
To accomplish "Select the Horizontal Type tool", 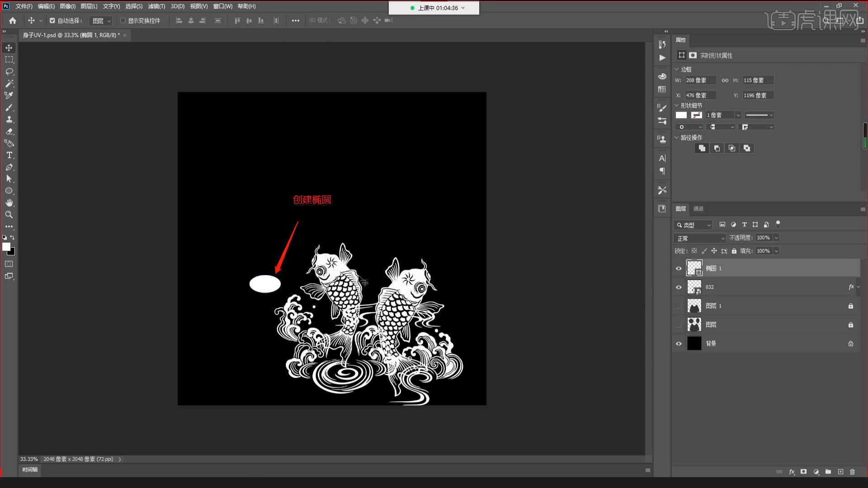I will coord(9,155).
